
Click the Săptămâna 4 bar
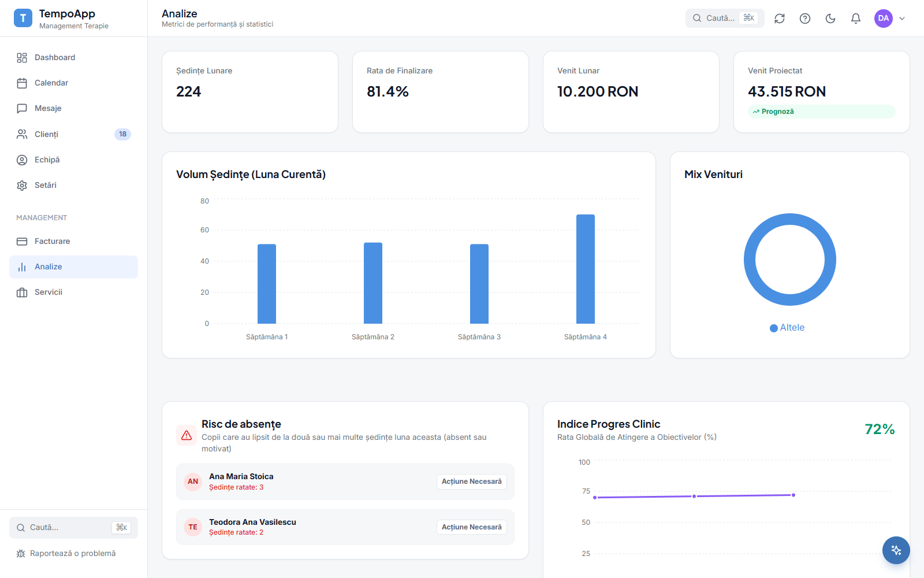pos(586,269)
